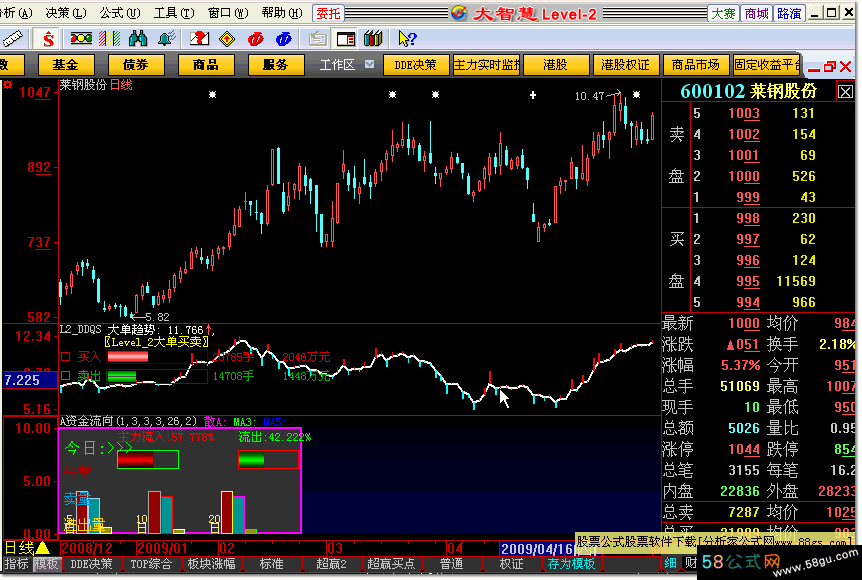Click the red circular info icon

coord(256,38)
